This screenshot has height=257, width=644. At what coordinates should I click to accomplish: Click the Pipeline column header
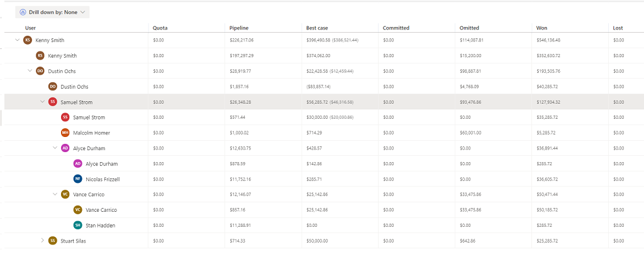pyautogui.click(x=239, y=28)
